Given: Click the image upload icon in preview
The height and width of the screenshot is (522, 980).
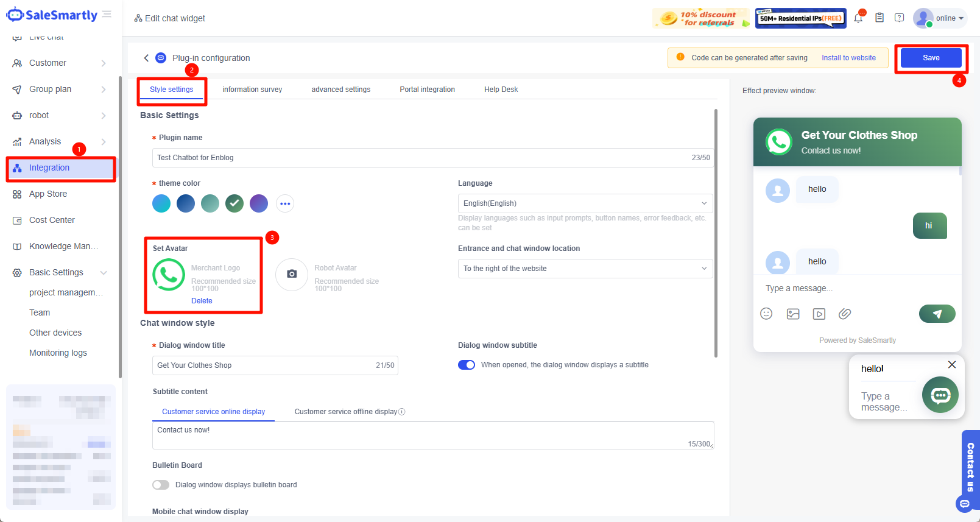Looking at the screenshot, I should tap(792, 314).
